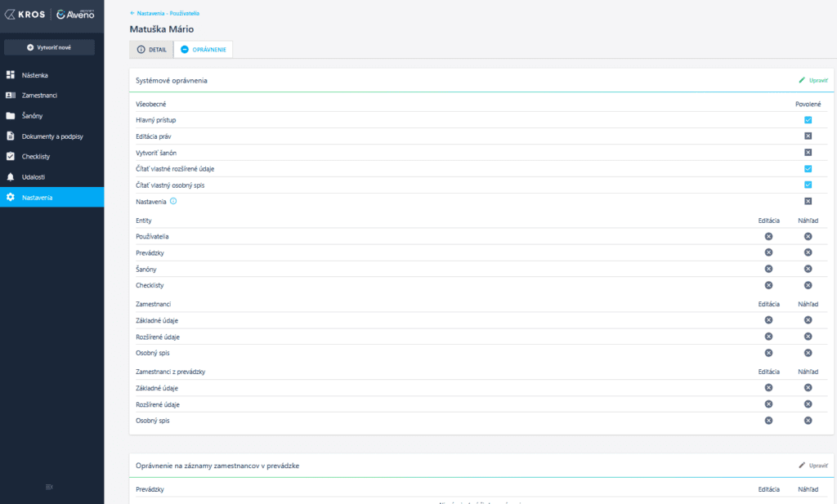Screen dimensions: 837x504
Task: Toggle Editácia permission for Používatelia
Action: [768, 237]
